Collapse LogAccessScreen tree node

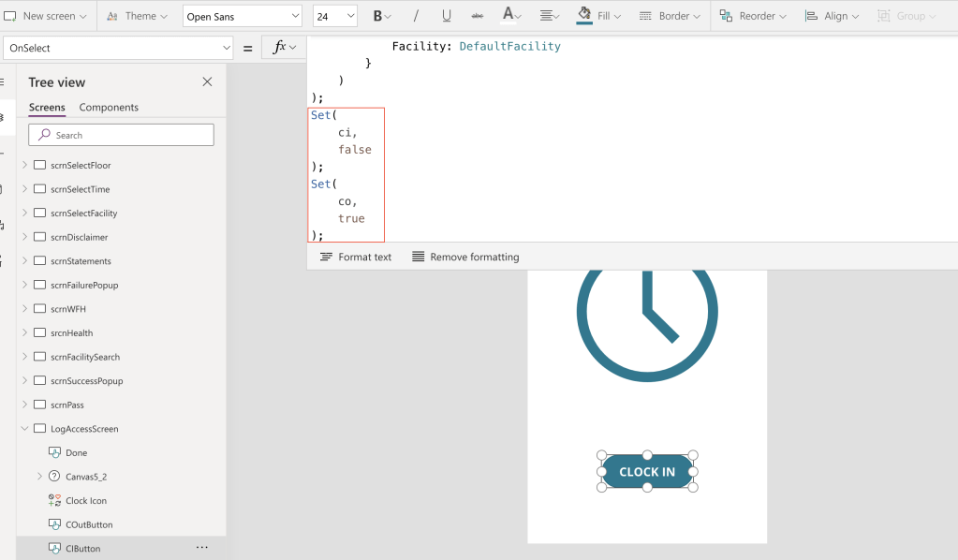pos(24,429)
